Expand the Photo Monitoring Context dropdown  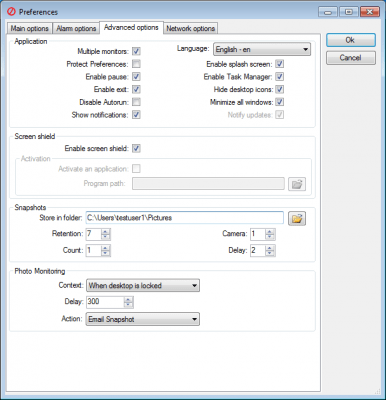pyautogui.click(x=143, y=285)
